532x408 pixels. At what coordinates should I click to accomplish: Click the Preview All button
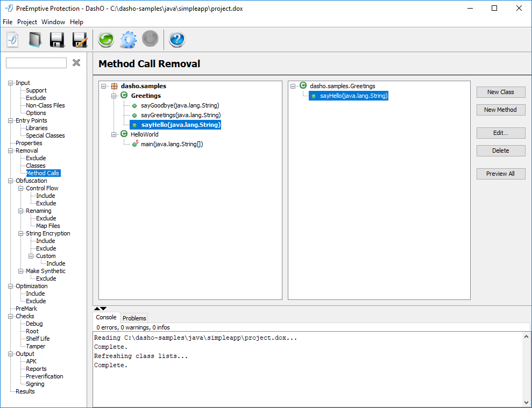500,174
